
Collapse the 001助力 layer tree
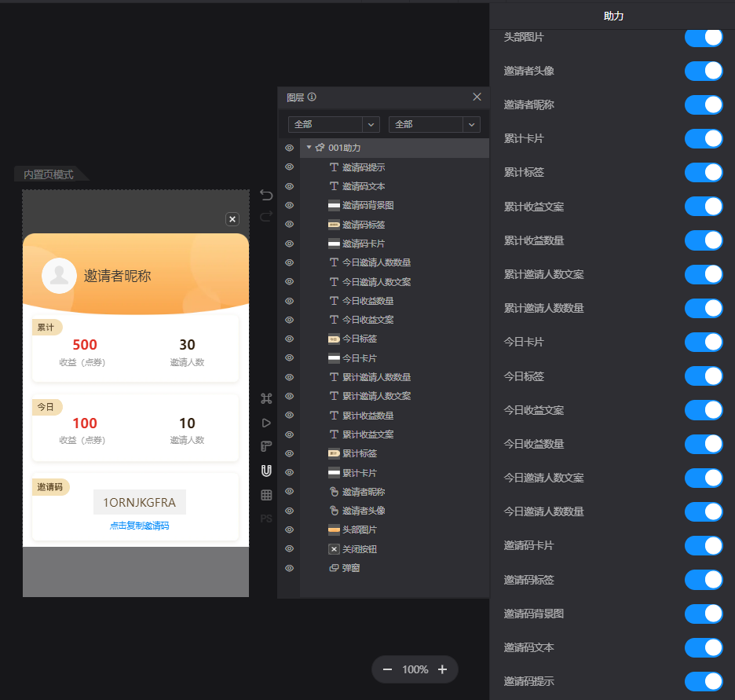(x=309, y=147)
